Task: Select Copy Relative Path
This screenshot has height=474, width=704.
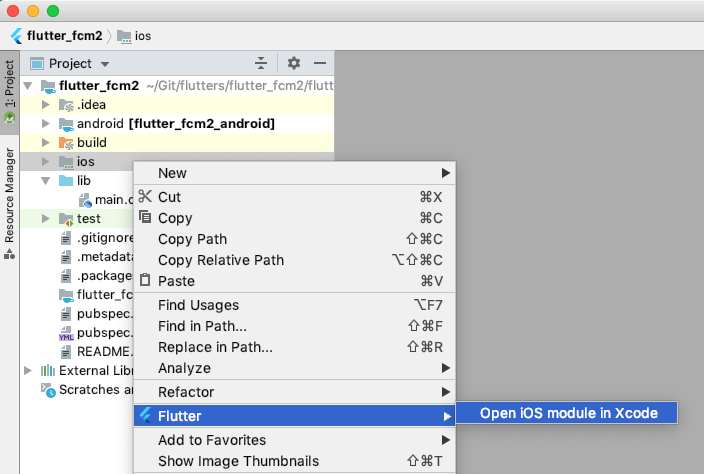Action: click(x=295, y=260)
